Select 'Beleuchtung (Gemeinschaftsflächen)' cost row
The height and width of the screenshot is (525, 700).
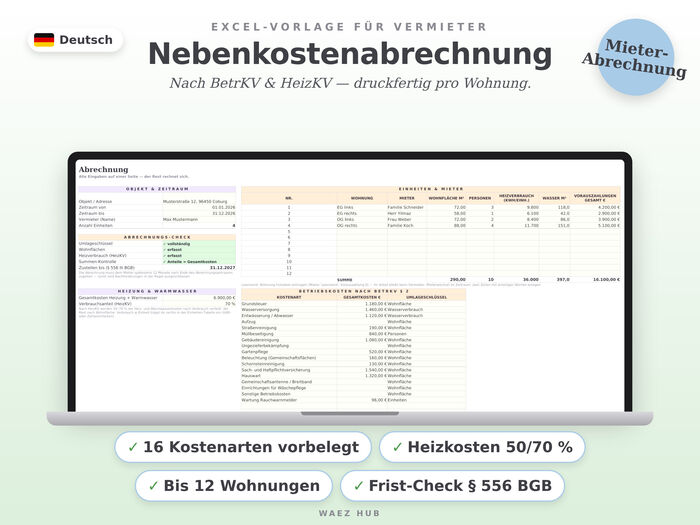coord(354,358)
